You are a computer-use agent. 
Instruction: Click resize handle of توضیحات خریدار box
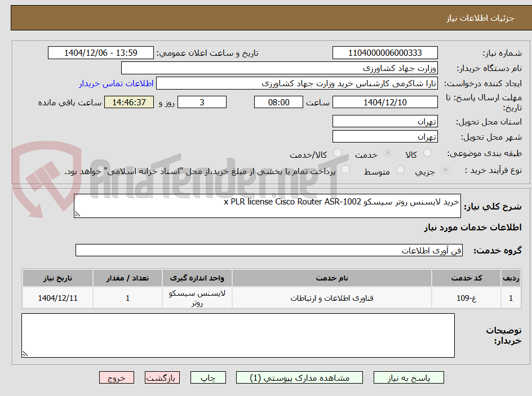(25, 354)
